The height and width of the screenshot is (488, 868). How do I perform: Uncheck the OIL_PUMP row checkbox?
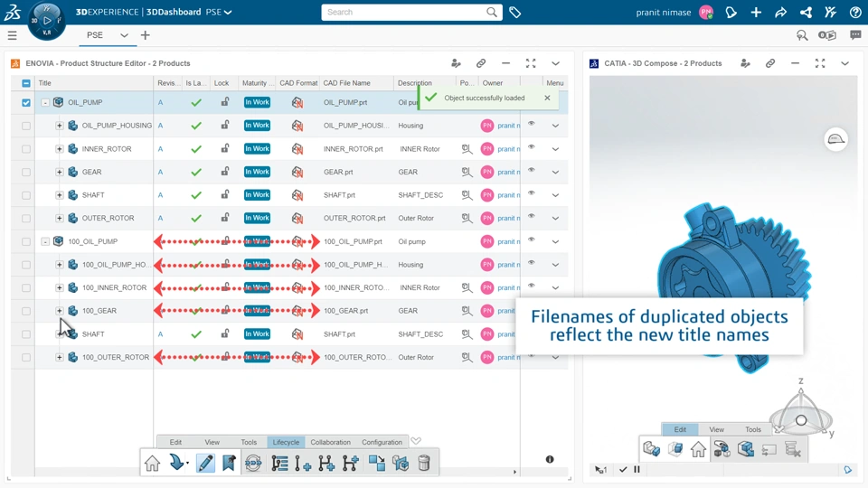click(26, 102)
